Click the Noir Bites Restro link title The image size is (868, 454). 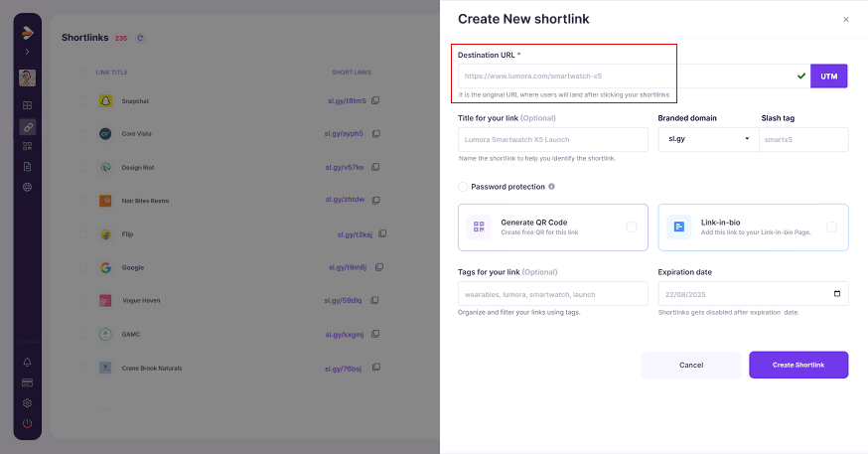click(145, 201)
